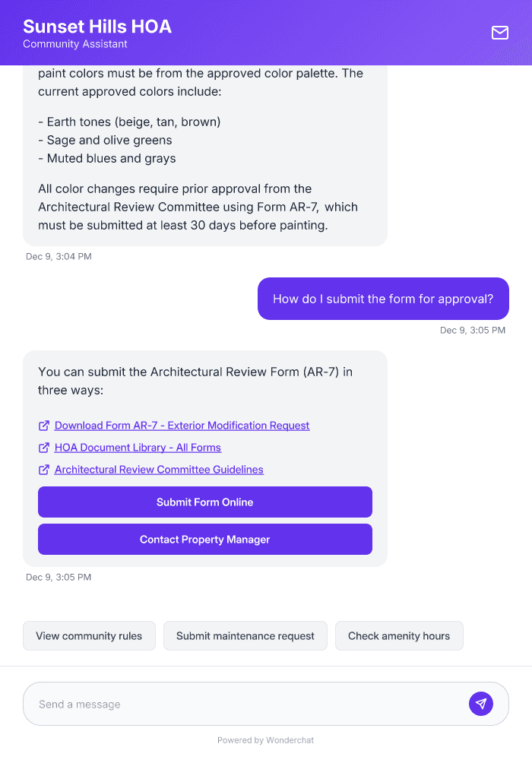Image resolution: width=532 pixels, height=760 pixels.
Task: Click the user's form approval question bubble
Action: pos(383,299)
